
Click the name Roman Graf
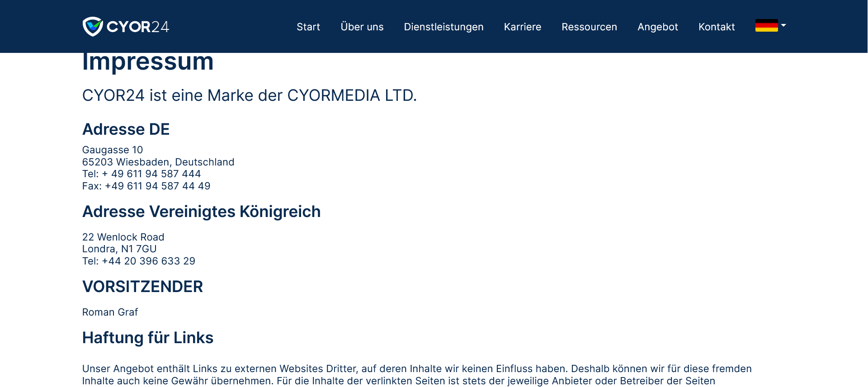click(110, 312)
